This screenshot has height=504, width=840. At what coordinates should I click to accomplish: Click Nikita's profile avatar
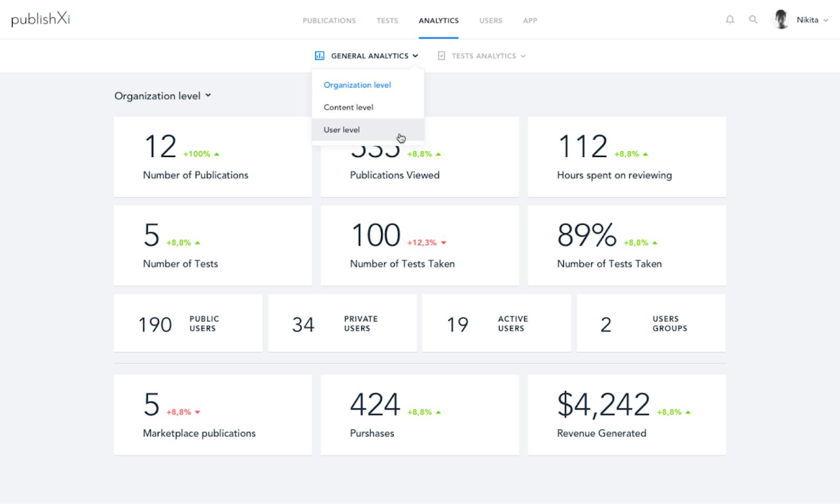point(781,19)
